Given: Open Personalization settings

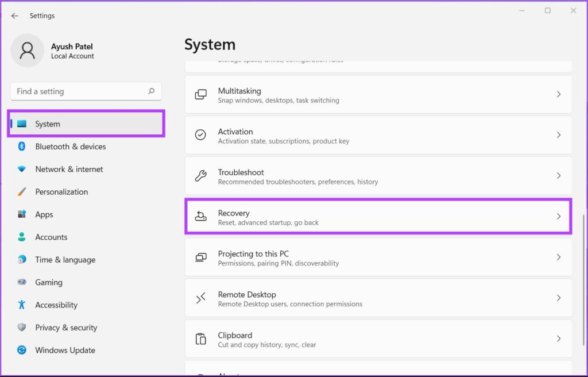Looking at the screenshot, I should (x=86, y=191).
